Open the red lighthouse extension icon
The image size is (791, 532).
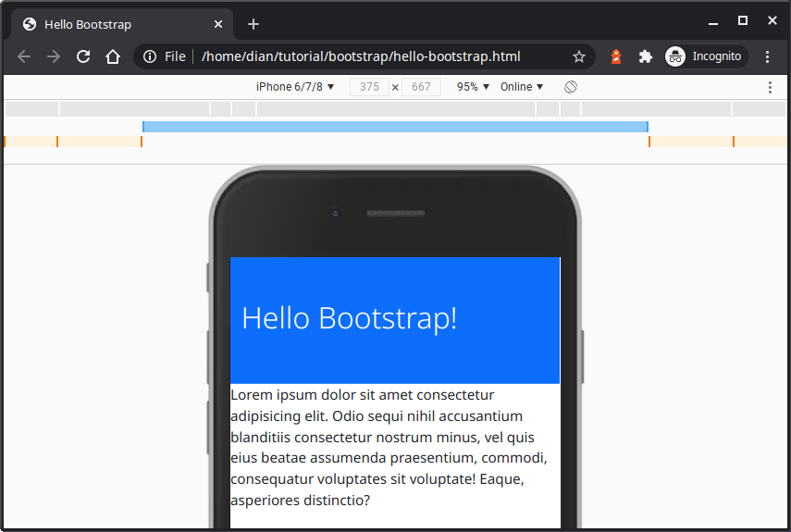(x=616, y=56)
